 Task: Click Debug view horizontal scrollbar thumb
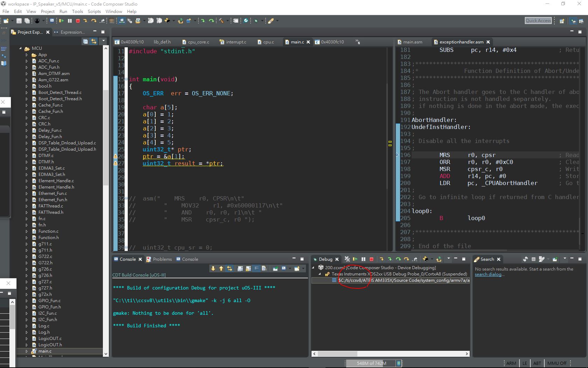[x=337, y=354]
